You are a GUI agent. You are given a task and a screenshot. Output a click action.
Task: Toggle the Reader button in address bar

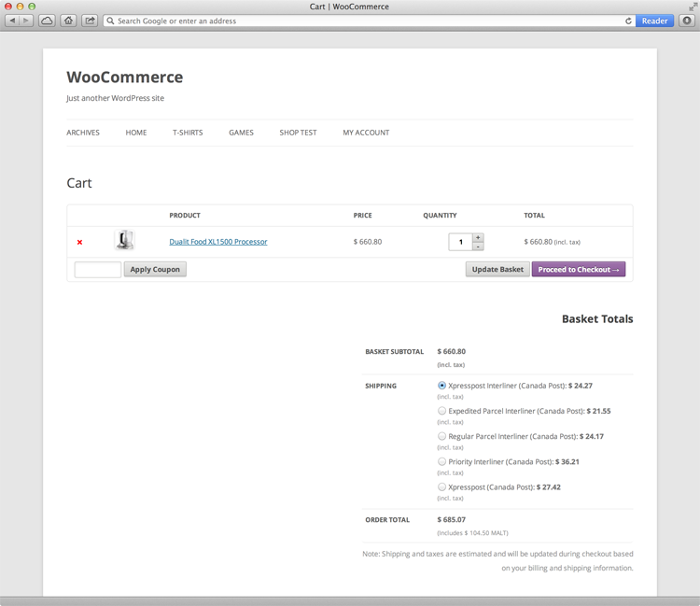coord(654,21)
